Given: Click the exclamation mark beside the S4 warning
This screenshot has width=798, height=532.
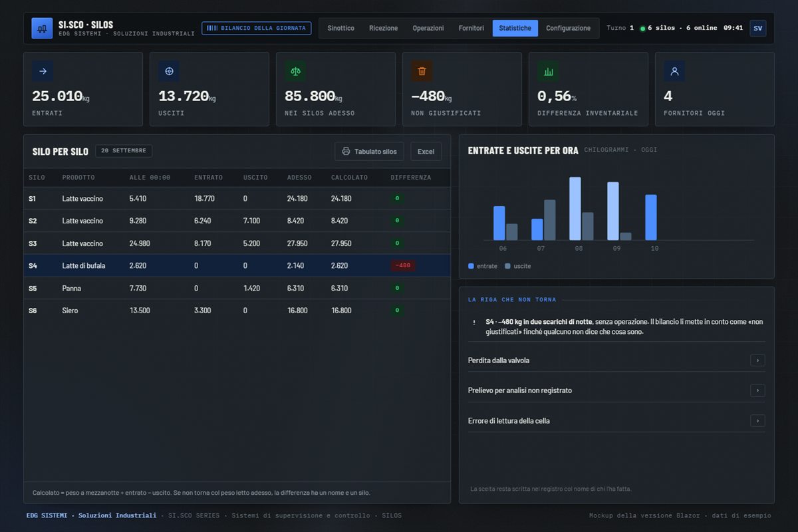Looking at the screenshot, I should click(474, 322).
